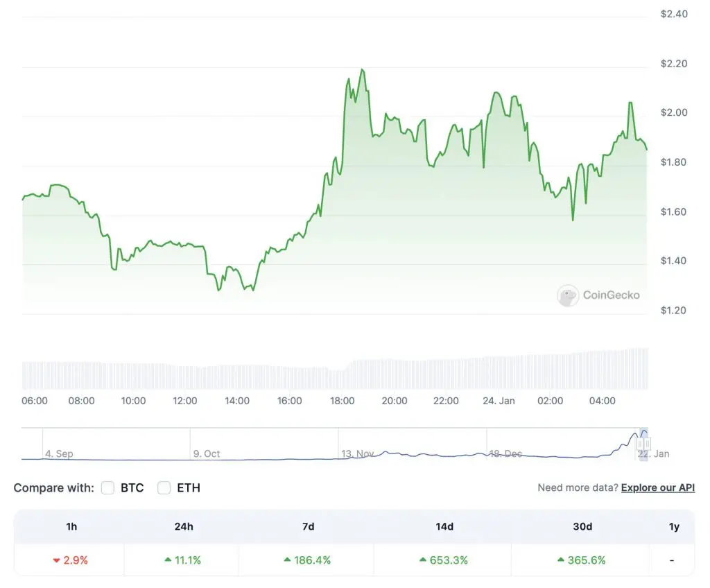The image size is (710, 588).
Task: Click the red down arrow under 1h
Action: coord(57,560)
